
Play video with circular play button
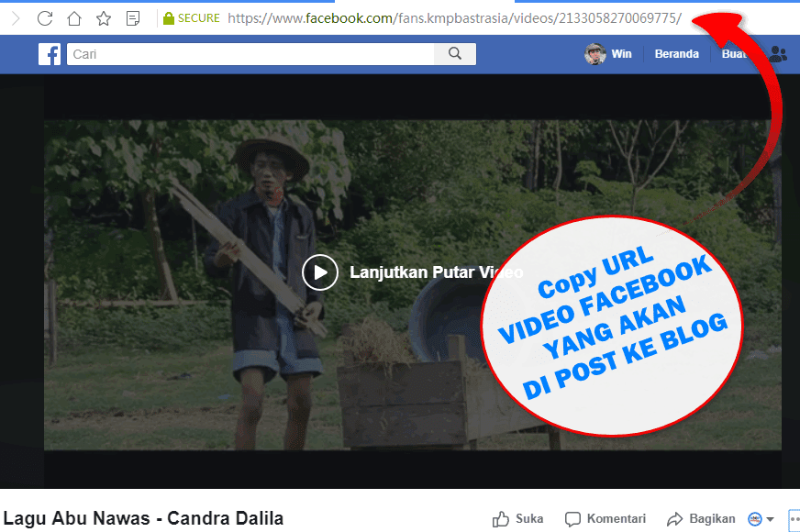(320, 272)
